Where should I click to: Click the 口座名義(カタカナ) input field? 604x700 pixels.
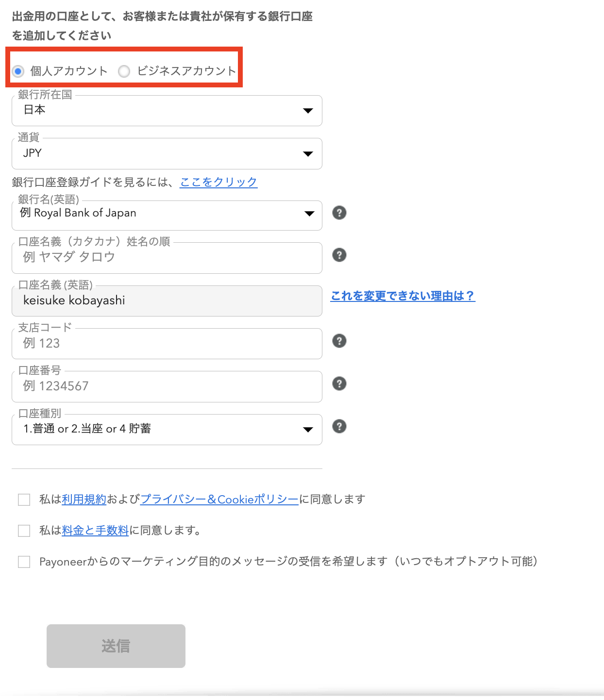point(167,258)
